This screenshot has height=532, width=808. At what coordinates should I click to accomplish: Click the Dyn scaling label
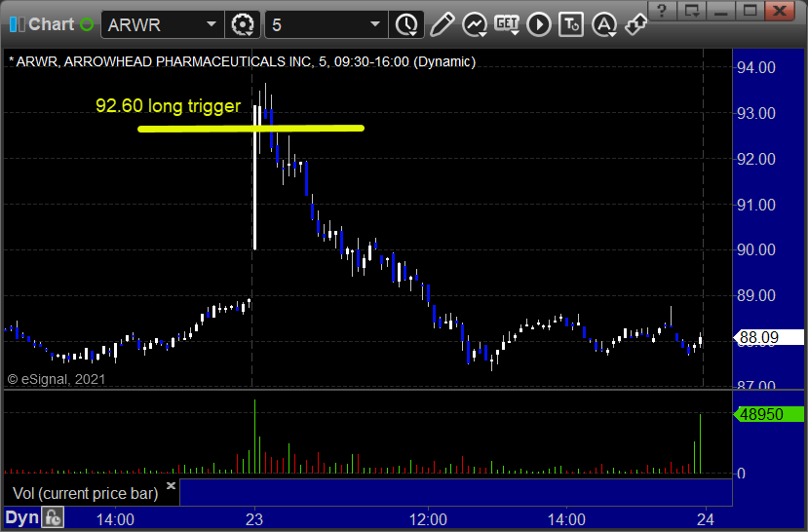coord(22,517)
